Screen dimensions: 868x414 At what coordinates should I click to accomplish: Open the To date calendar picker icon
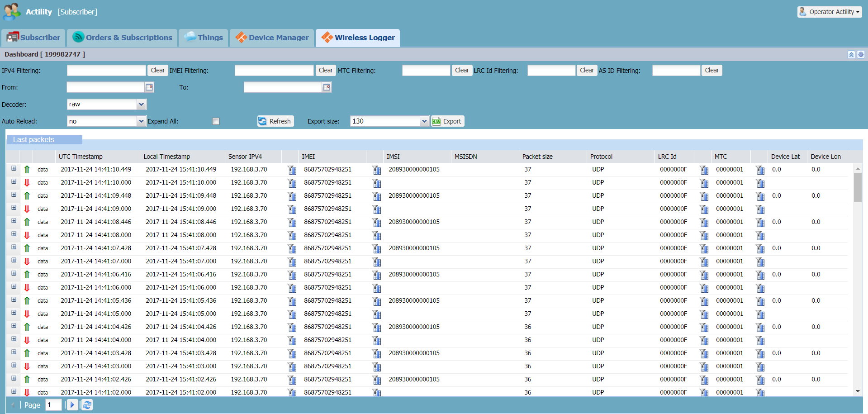327,87
